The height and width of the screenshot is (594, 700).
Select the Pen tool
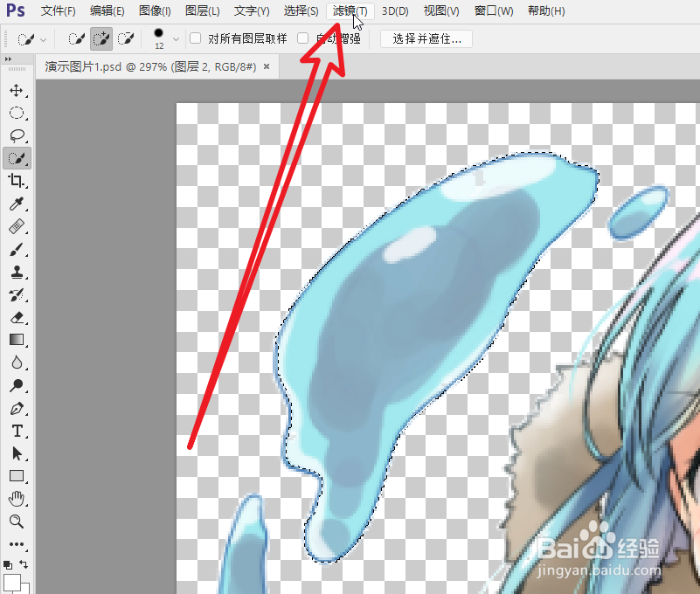pyautogui.click(x=17, y=408)
